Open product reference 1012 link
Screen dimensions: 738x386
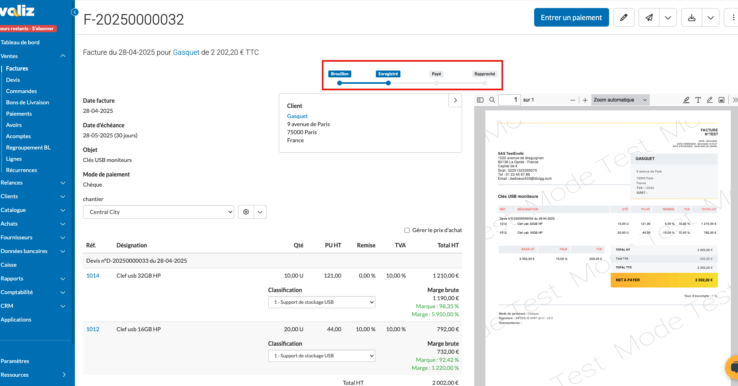click(x=93, y=329)
